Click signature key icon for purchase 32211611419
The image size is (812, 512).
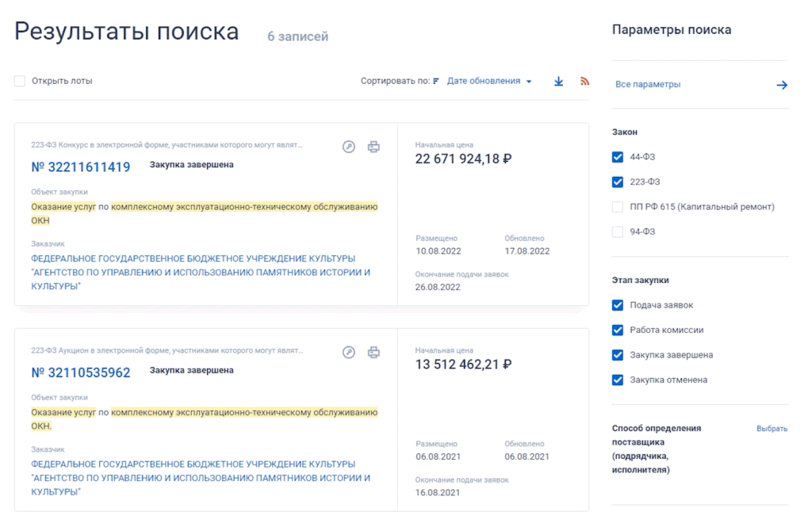tap(348, 147)
